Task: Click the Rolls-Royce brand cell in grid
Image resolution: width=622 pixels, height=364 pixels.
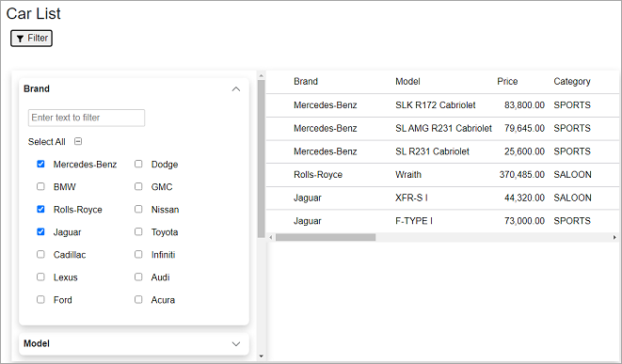Action: click(x=318, y=175)
